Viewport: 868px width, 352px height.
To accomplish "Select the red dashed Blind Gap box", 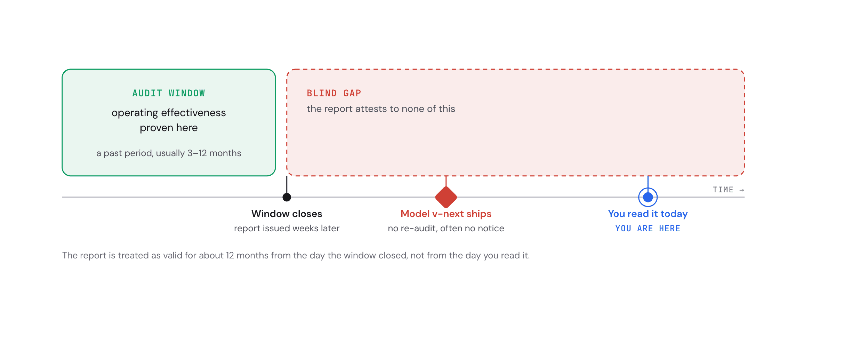I will coord(515,122).
